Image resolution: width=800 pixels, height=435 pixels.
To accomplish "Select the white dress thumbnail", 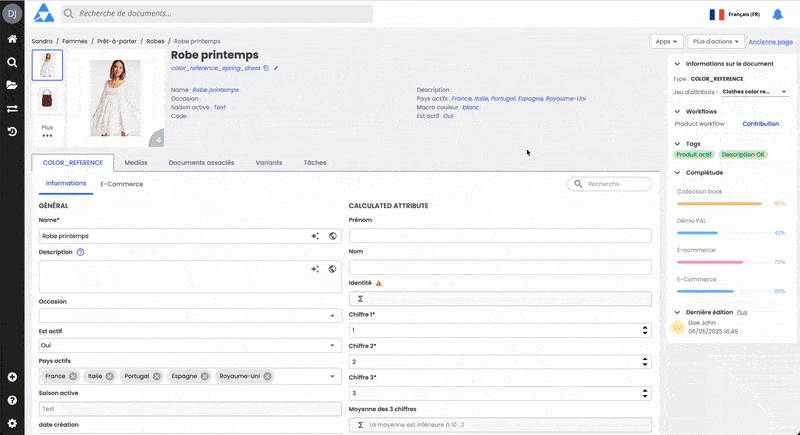I will [x=47, y=65].
